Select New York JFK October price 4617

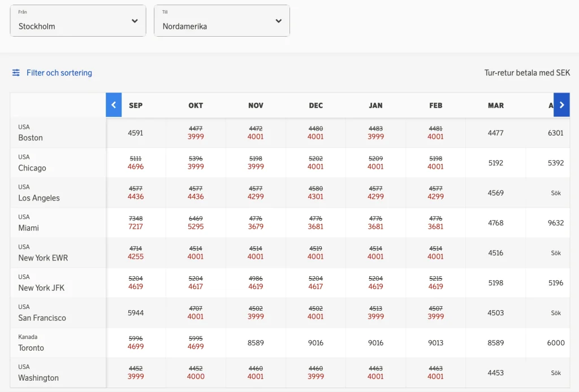click(196, 286)
